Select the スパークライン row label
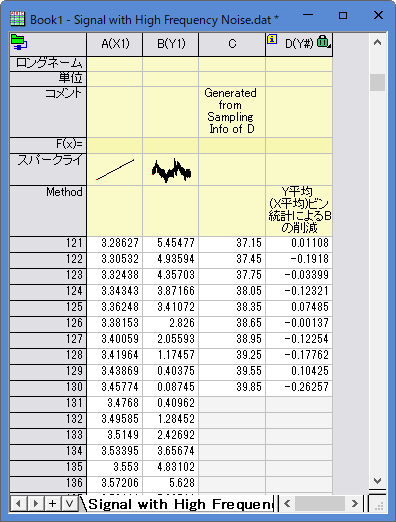Image resolution: width=396 pixels, height=522 pixels. point(48,169)
